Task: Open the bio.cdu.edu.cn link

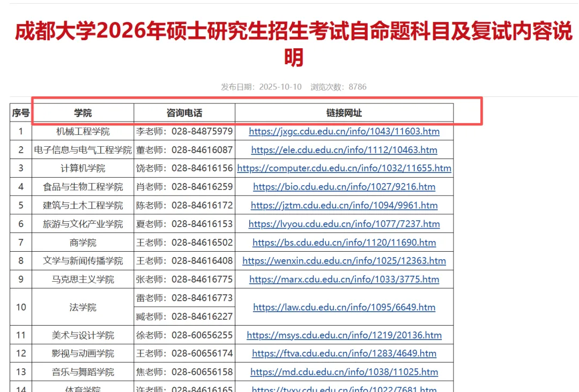Action: 344,186
